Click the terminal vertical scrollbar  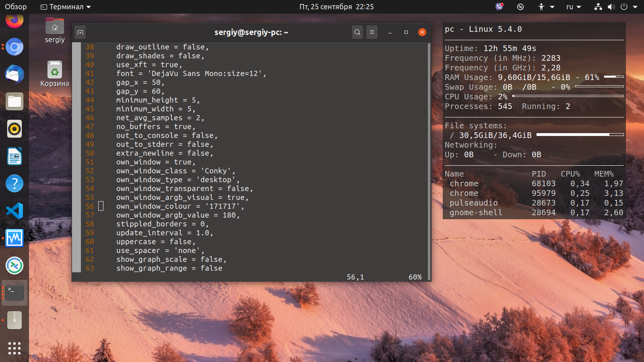tap(429, 161)
